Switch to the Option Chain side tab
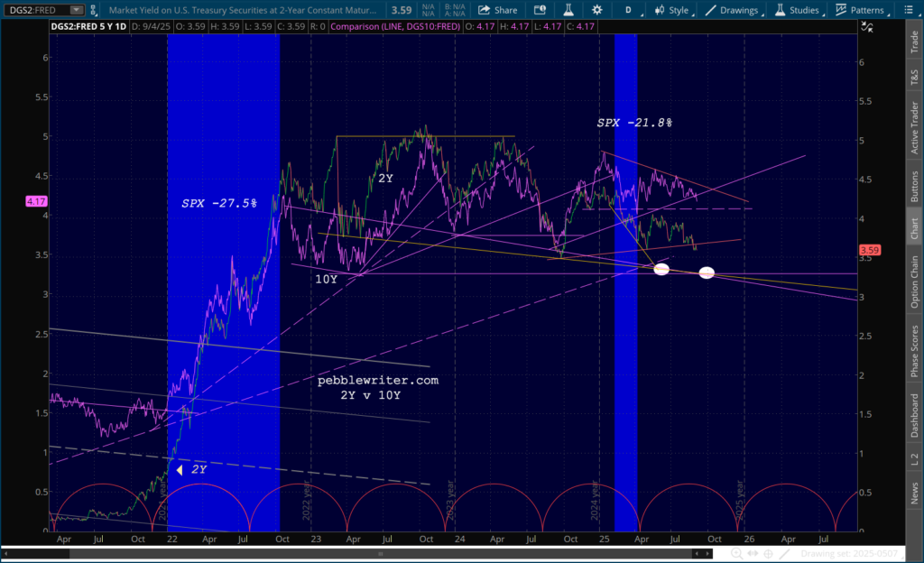Viewport: 924px width, 563px height. [915, 281]
